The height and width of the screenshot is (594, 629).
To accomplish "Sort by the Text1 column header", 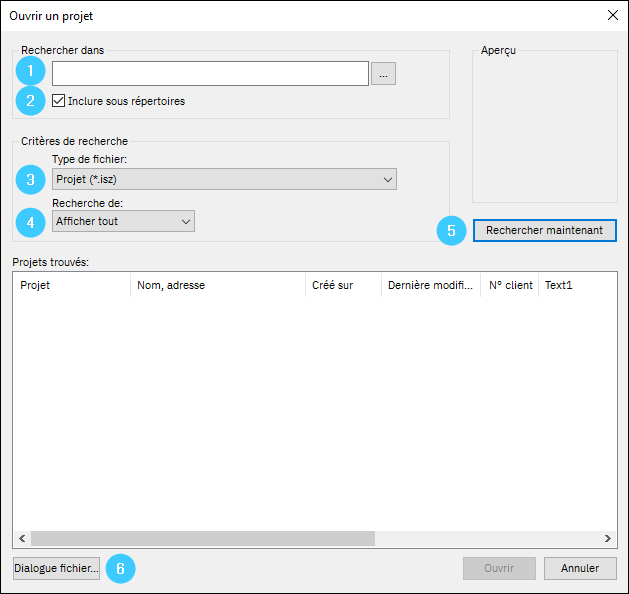I will tap(578, 285).
